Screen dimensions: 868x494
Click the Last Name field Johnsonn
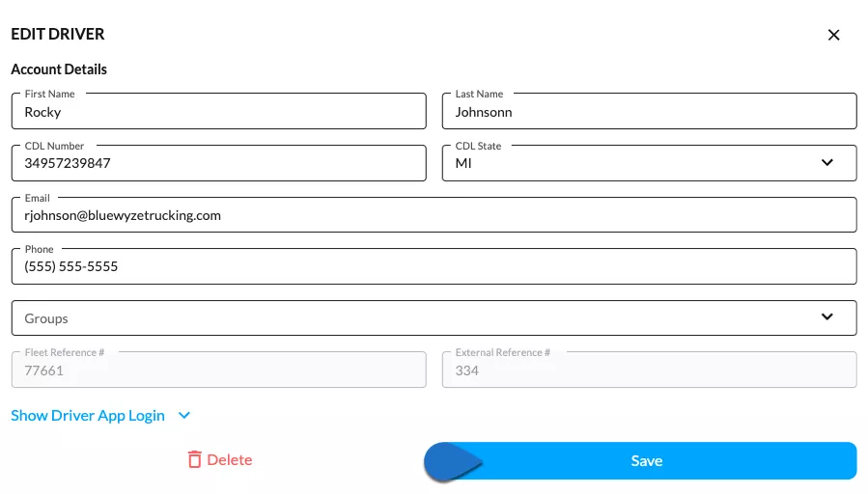[650, 111]
